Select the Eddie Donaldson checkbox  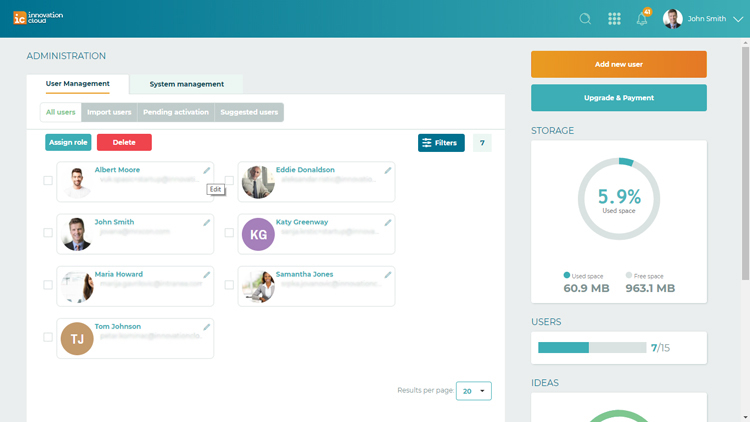coord(229,180)
